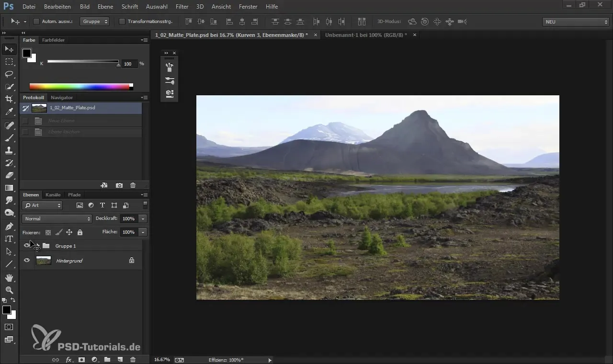Select the Lasso tool
613x364 pixels.
9,74
